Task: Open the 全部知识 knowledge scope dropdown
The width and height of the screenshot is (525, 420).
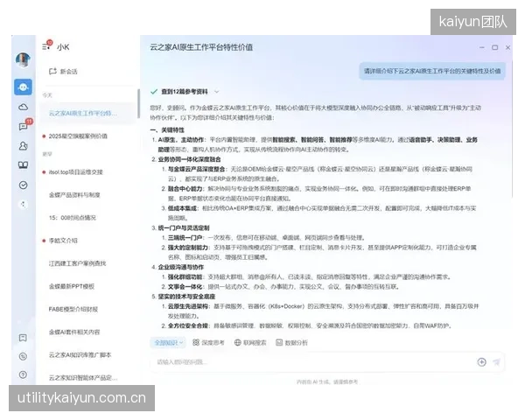Action: (168, 343)
